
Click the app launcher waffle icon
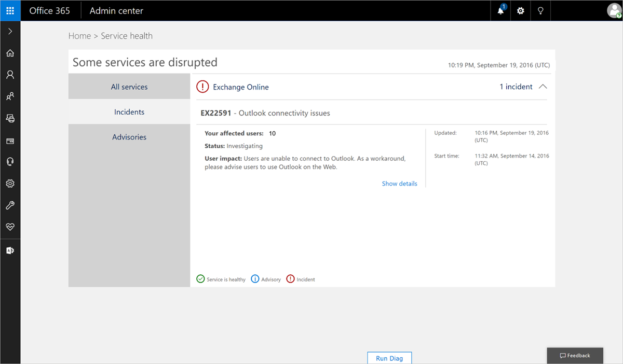[x=10, y=10]
